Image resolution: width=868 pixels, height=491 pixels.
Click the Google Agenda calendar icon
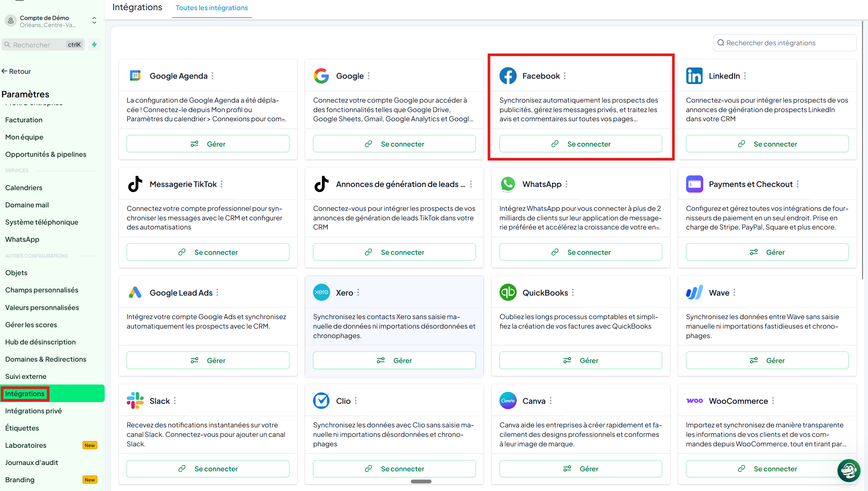click(x=135, y=76)
